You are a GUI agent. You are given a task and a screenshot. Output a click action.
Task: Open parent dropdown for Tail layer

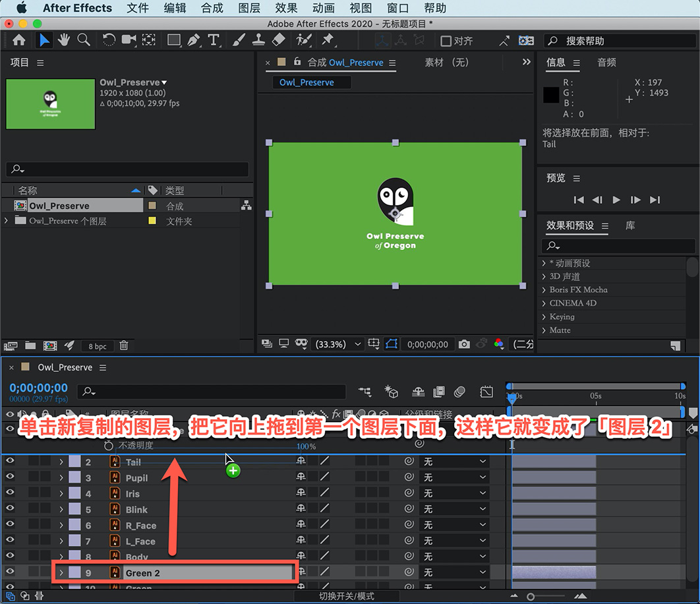[454, 461]
